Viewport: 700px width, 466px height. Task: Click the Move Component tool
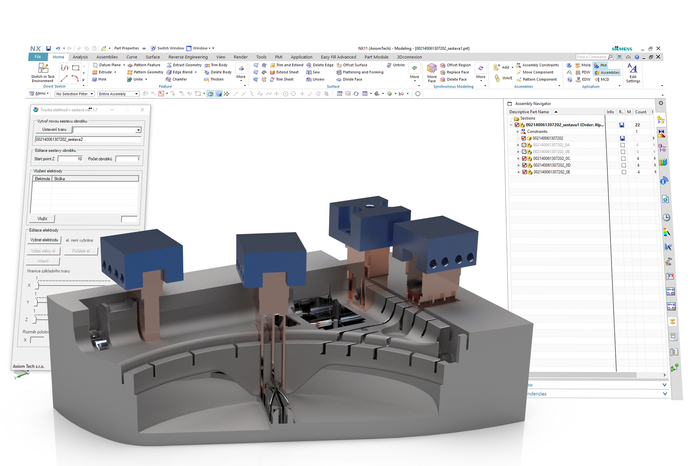click(x=535, y=72)
